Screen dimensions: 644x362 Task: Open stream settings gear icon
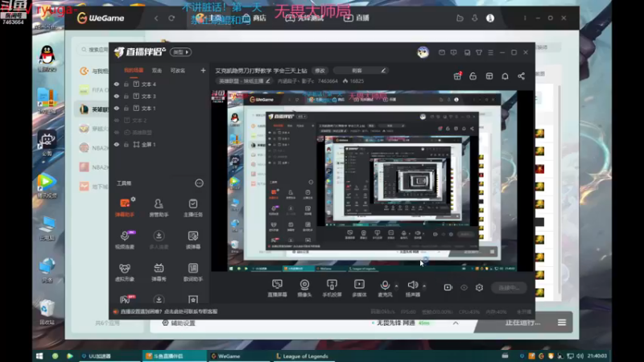(479, 287)
